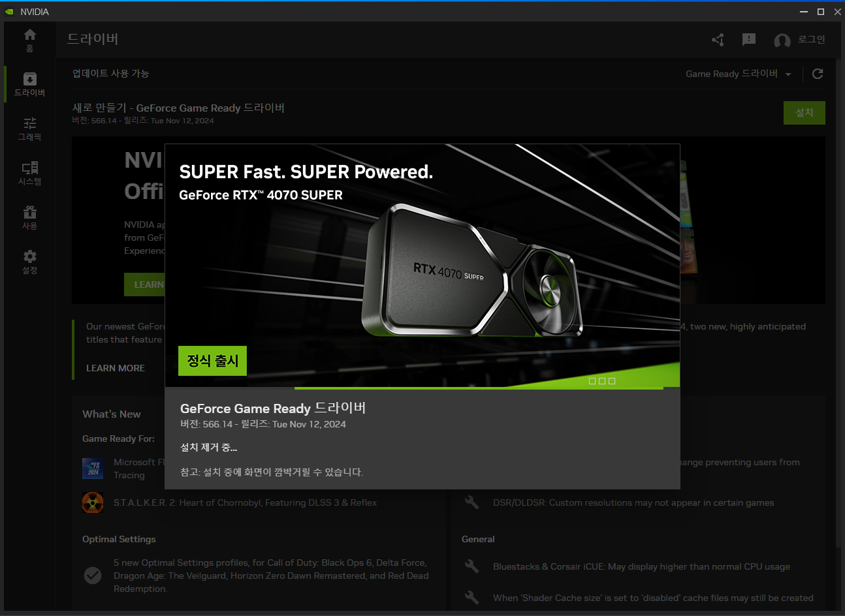The height and width of the screenshot is (616, 845).
Task: Click the 'What's New' heading
Action: (x=112, y=414)
